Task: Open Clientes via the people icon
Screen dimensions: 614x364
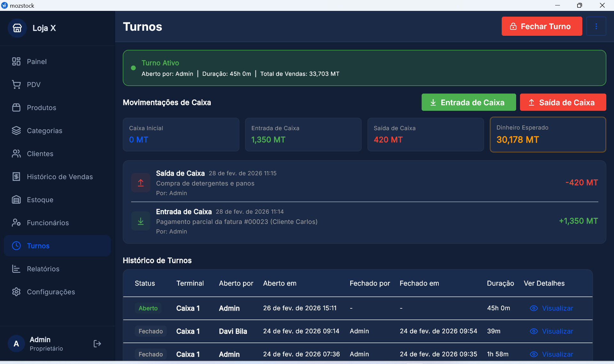Action: pos(16,154)
